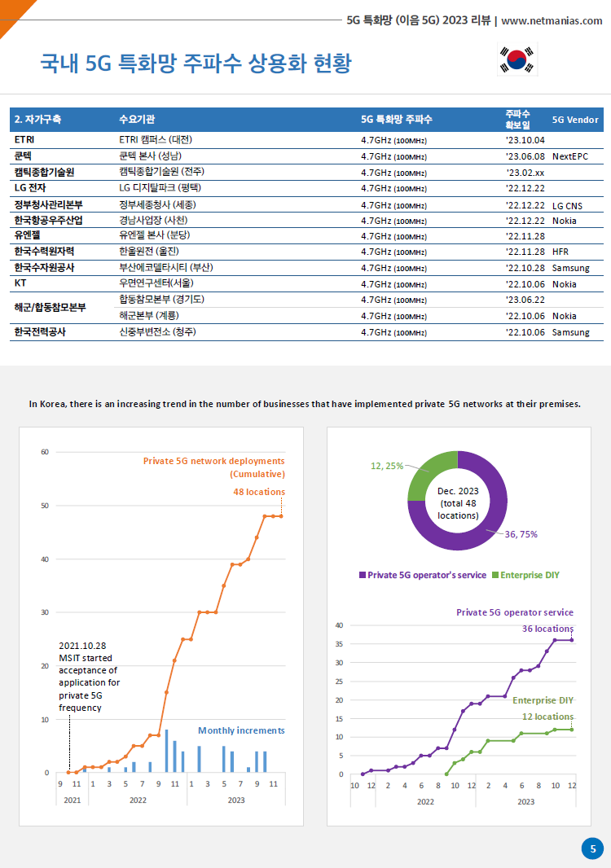611x868 pixels.
Task: Select '합동참모본부 (경기도)' cell
Action: pos(162,300)
